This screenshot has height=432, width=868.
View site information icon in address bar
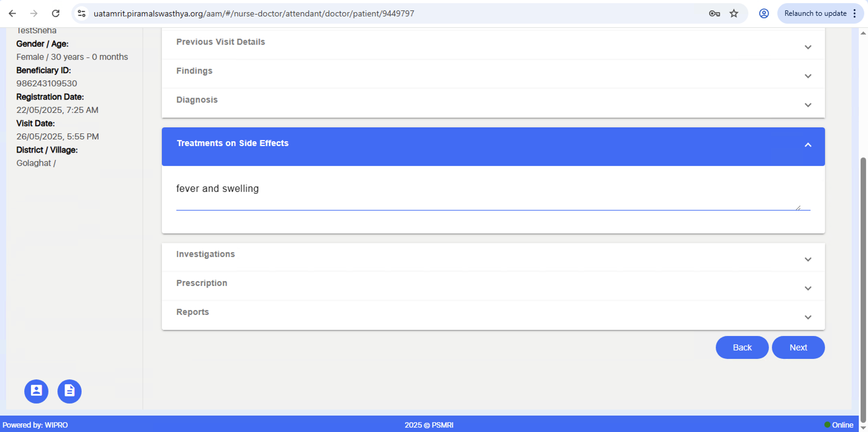(81, 14)
